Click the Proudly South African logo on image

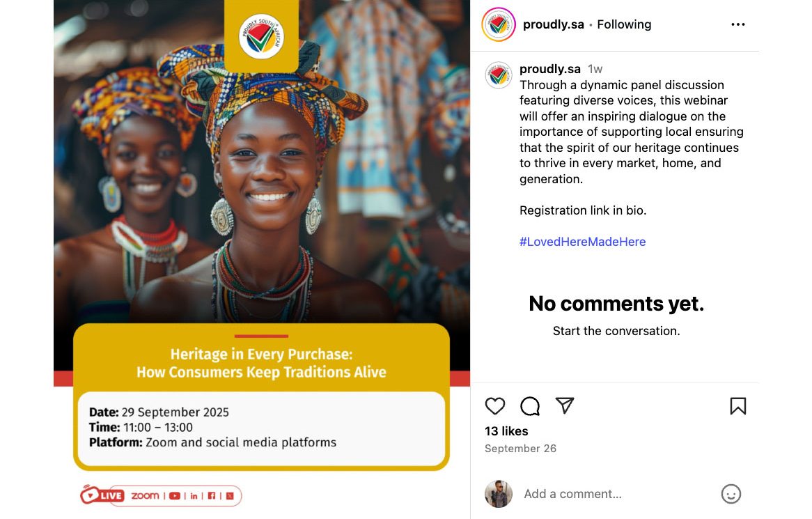262,36
